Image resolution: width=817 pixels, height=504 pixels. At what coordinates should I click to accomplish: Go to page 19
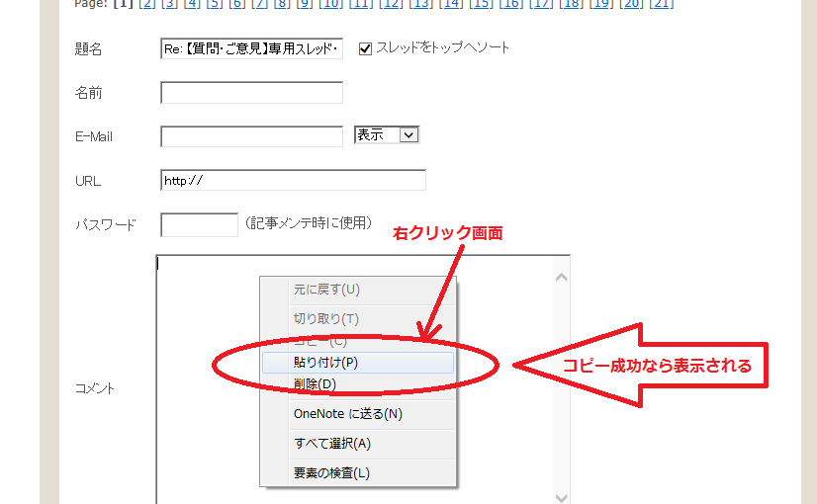coord(601,4)
